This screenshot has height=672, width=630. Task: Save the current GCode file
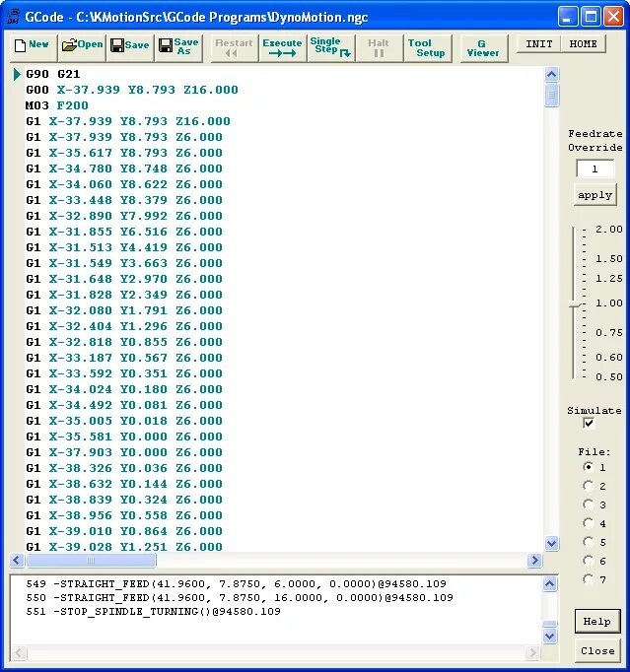pos(130,48)
